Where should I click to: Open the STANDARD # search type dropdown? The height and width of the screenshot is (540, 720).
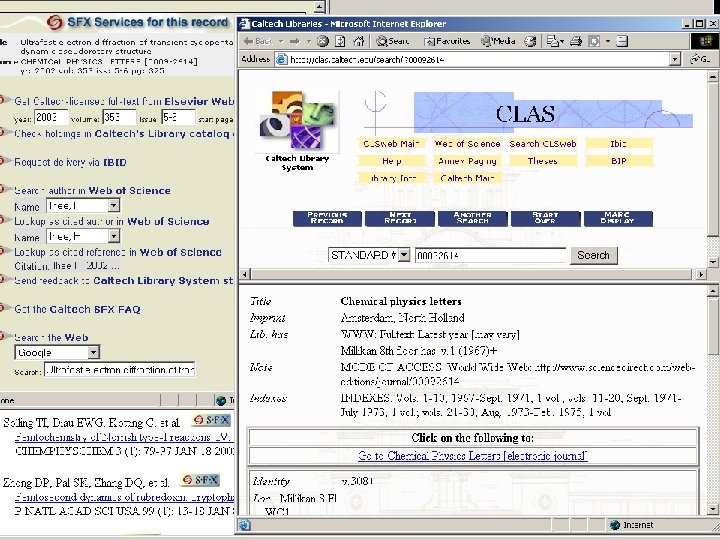tap(404, 255)
